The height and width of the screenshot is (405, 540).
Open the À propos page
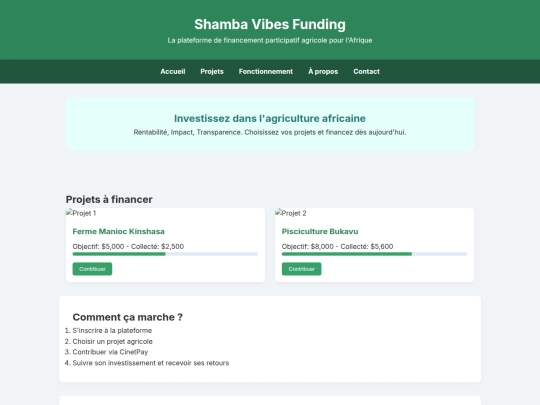323,72
